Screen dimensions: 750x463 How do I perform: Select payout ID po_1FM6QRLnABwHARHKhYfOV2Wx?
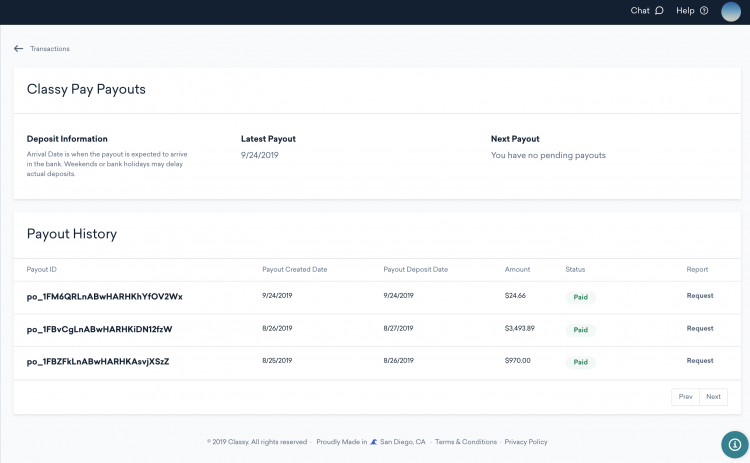coord(104,297)
